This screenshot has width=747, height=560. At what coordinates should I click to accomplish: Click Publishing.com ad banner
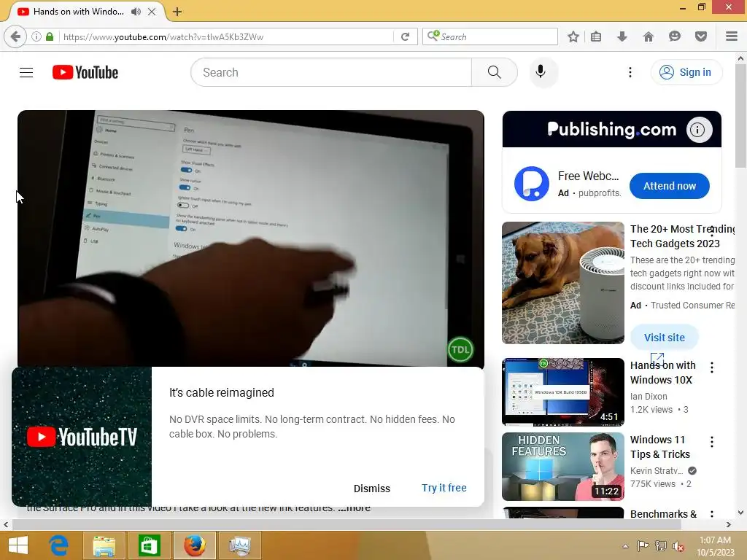tap(612, 130)
